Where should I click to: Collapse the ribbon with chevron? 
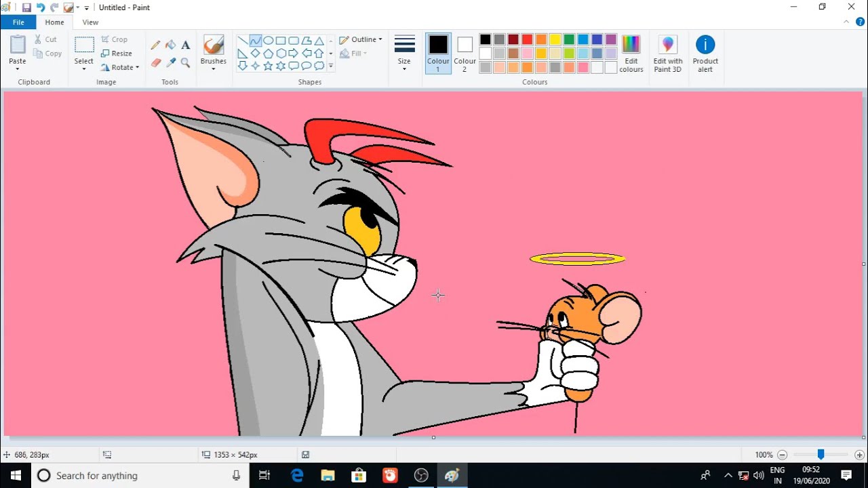pos(846,22)
